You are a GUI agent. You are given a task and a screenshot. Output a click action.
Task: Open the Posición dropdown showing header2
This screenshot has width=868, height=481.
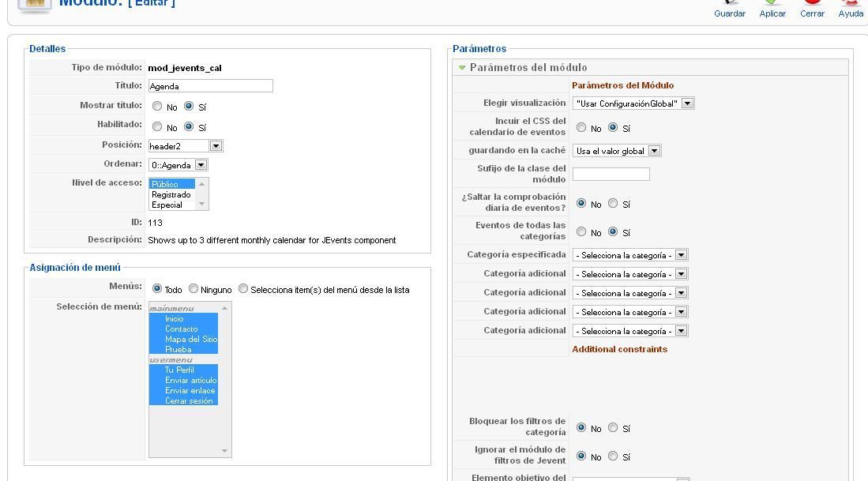click(x=186, y=146)
